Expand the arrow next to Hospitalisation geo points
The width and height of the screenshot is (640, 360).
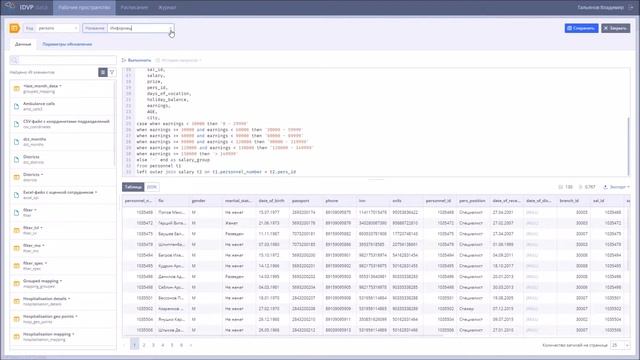pyautogui.click(x=76, y=316)
